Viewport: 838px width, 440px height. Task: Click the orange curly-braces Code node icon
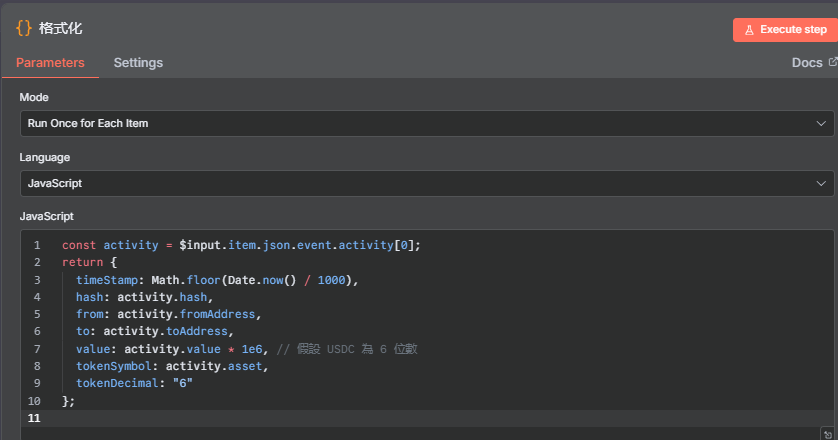[24, 28]
